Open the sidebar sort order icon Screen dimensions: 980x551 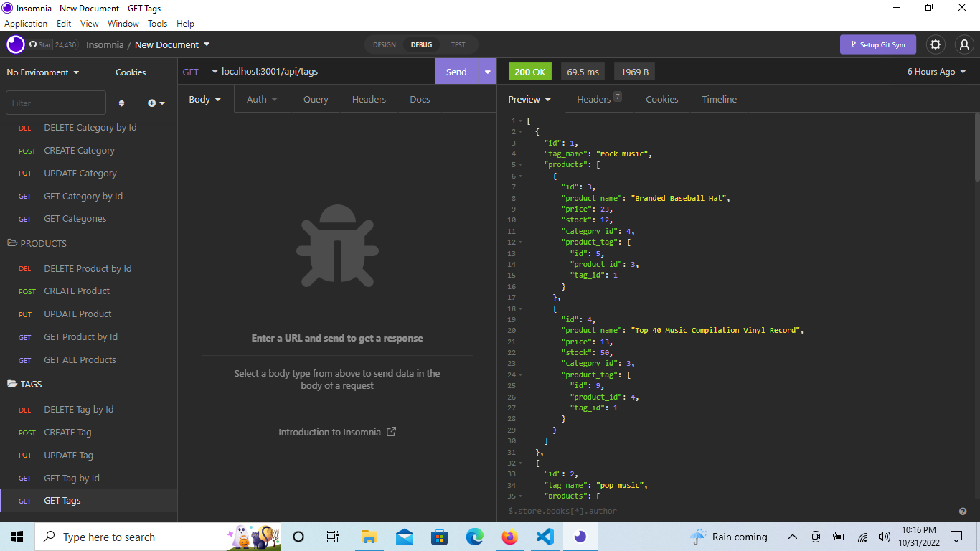[121, 103]
